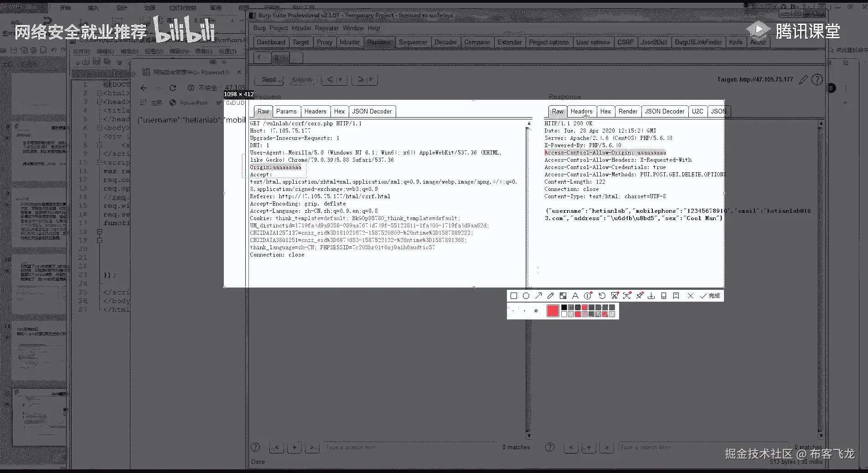Edit the Burp target with pencil icon

pyautogui.click(x=803, y=80)
